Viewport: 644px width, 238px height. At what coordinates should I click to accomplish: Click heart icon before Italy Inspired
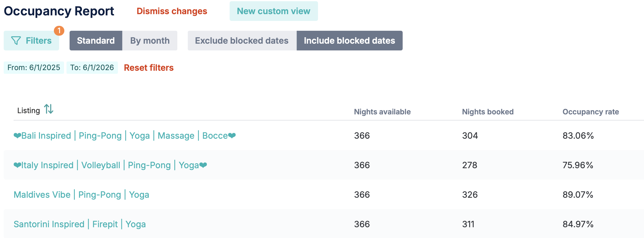(x=18, y=165)
